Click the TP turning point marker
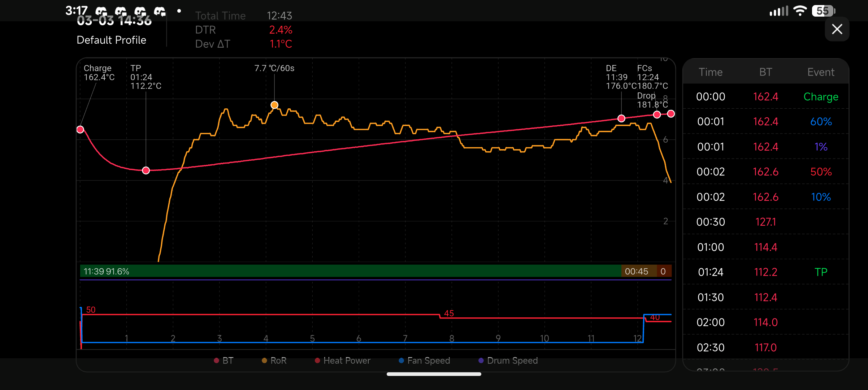The height and width of the screenshot is (390, 868). pyautogui.click(x=146, y=170)
